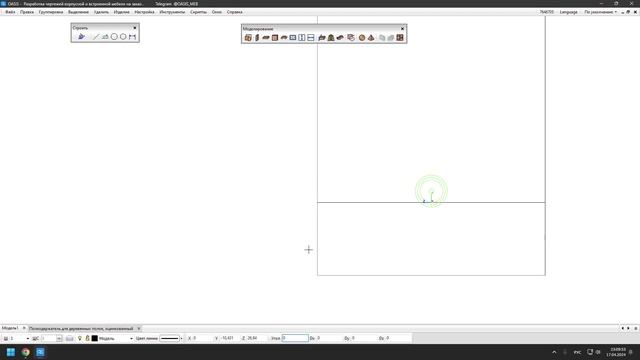The width and height of the screenshot is (640, 360).
Task: Open the Окно menu
Action: click(x=217, y=12)
